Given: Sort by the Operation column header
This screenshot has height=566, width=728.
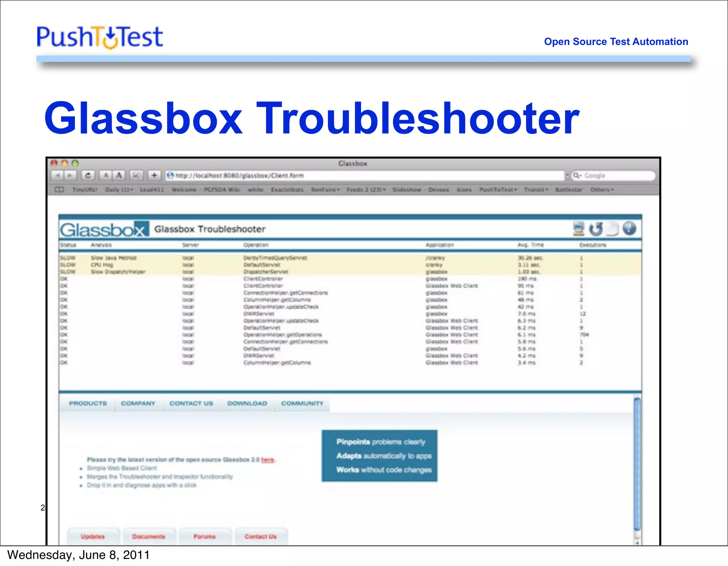Looking at the screenshot, I should (256, 245).
